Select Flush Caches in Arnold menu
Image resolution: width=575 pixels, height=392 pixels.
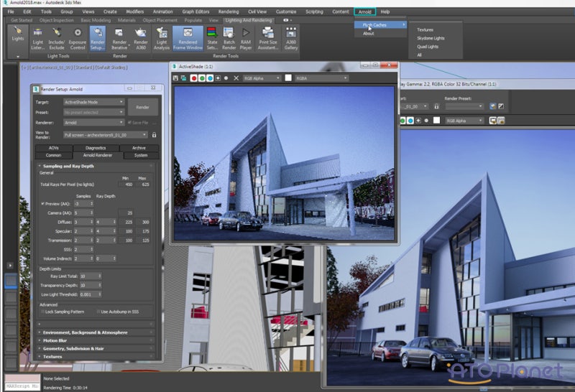[380, 25]
